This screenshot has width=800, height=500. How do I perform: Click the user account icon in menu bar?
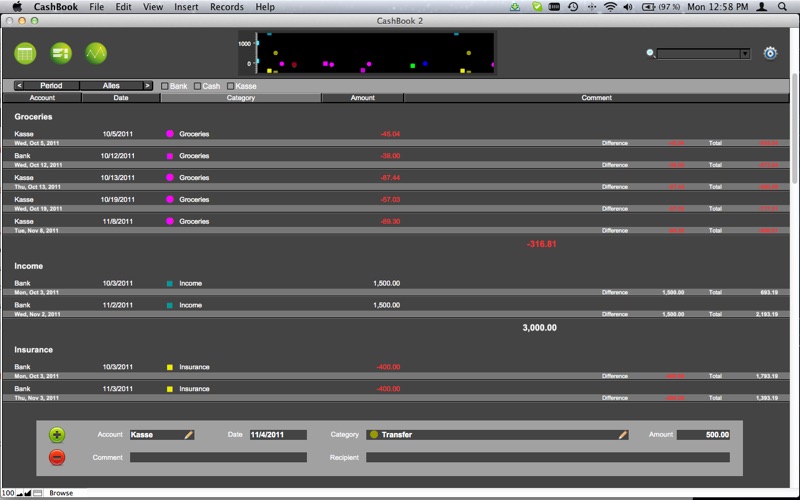point(762,7)
